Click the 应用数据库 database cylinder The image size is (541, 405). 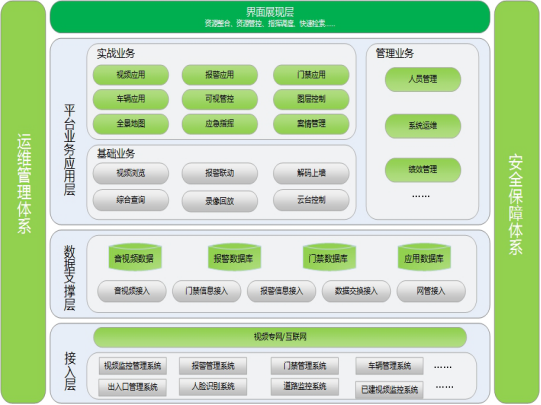tap(424, 257)
